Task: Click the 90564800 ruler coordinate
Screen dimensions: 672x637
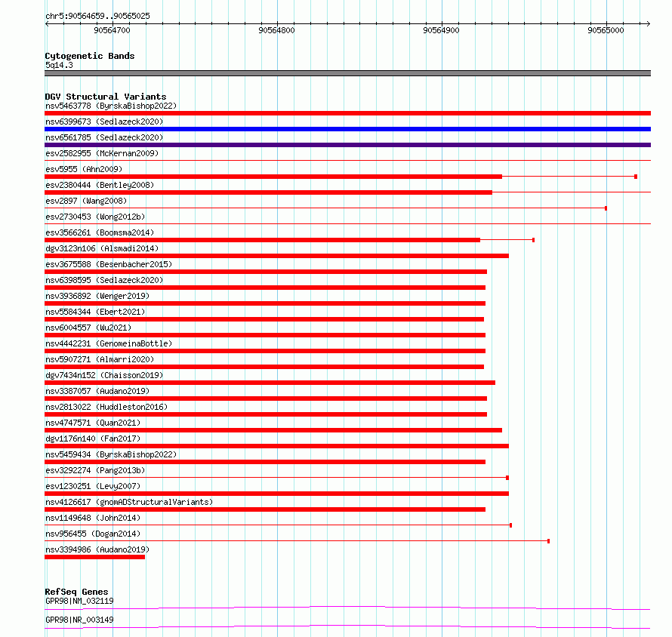Action: point(276,30)
